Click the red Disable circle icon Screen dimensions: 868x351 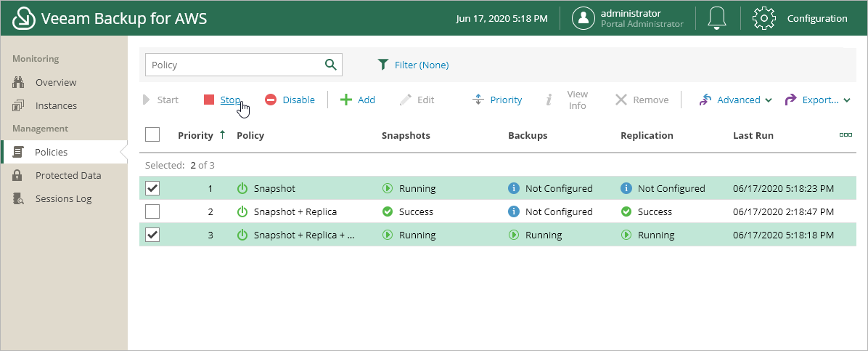click(x=271, y=100)
